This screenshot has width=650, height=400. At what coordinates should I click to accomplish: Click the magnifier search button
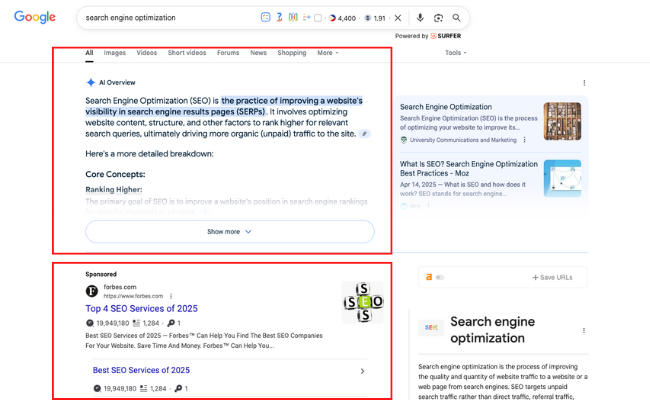click(x=456, y=17)
